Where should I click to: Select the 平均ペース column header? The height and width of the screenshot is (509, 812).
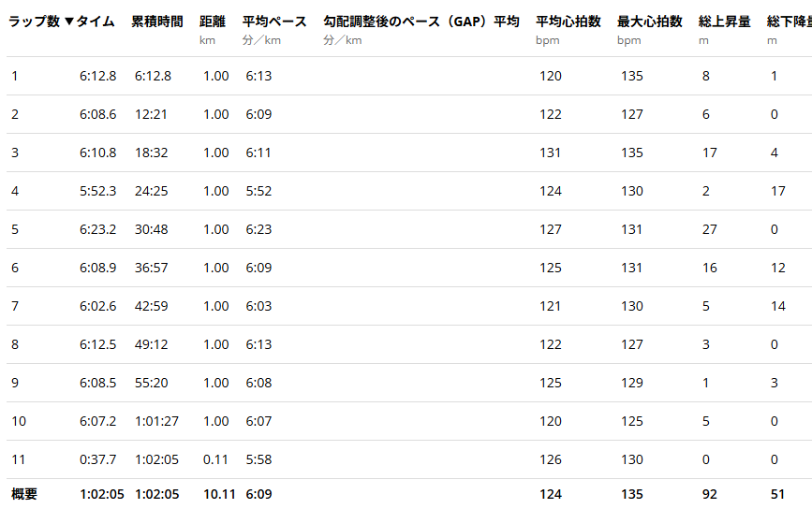274,22
